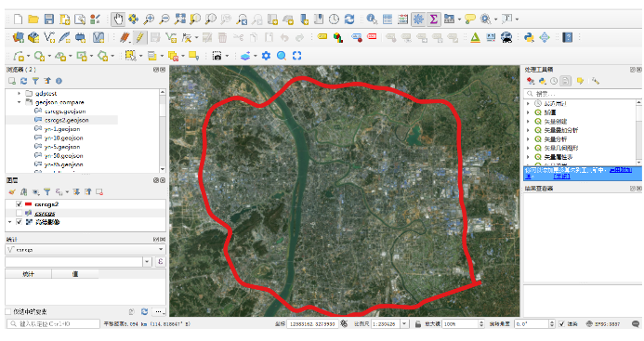Image resolution: width=644 pixels, height=341 pixels.
Task: Open the expression builder epsilon button
Action: click(x=161, y=262)
